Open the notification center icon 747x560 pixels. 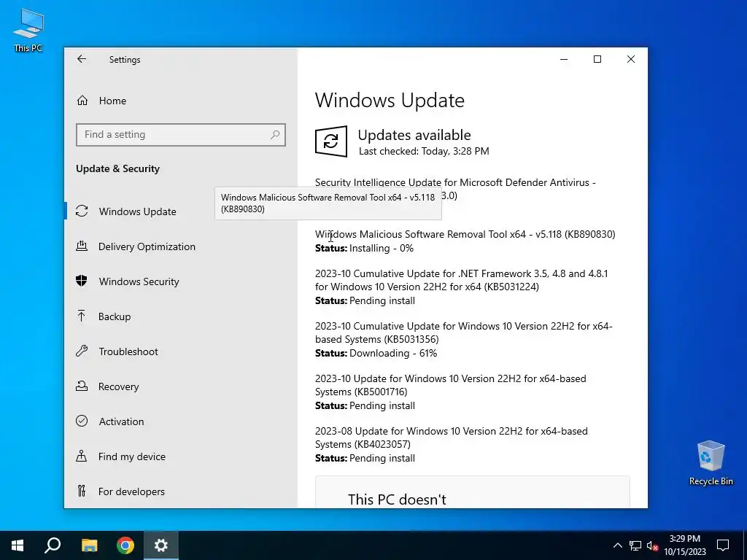(x=723, y=545)
